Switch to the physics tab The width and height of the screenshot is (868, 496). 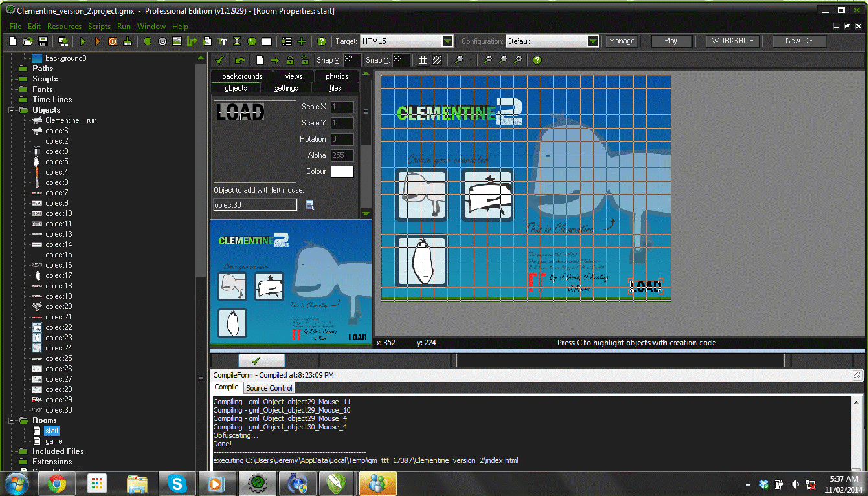pos(337,76)
